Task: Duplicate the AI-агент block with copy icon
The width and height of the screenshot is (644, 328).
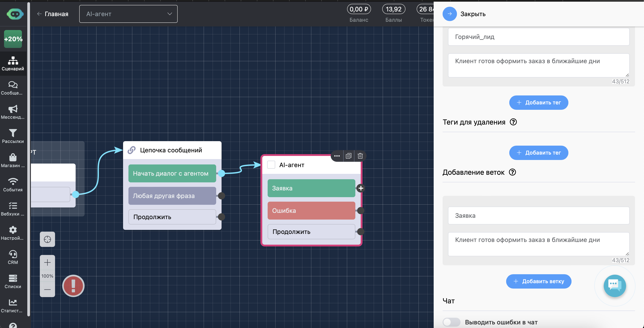Action: pyautogui.click(x=348, y=156)
